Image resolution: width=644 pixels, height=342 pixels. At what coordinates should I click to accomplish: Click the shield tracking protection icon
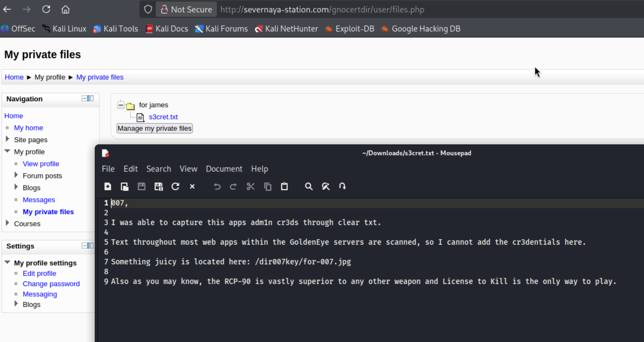coord(148,9)
